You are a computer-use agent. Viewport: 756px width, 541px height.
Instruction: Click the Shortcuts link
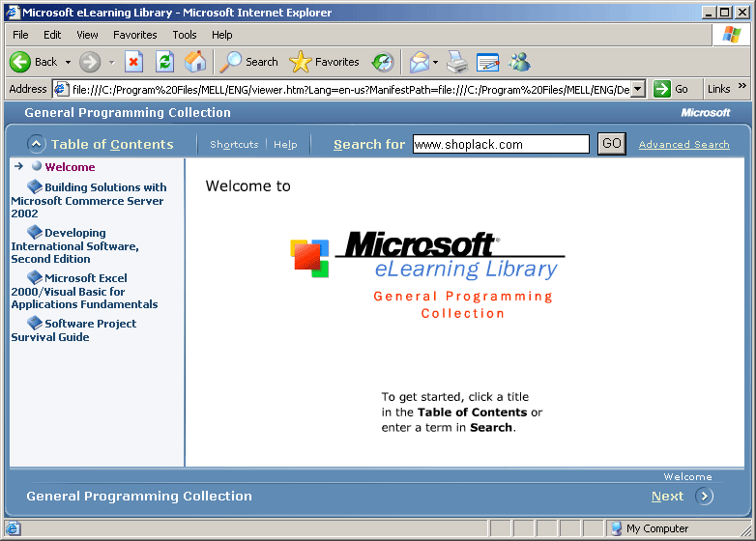234,145
